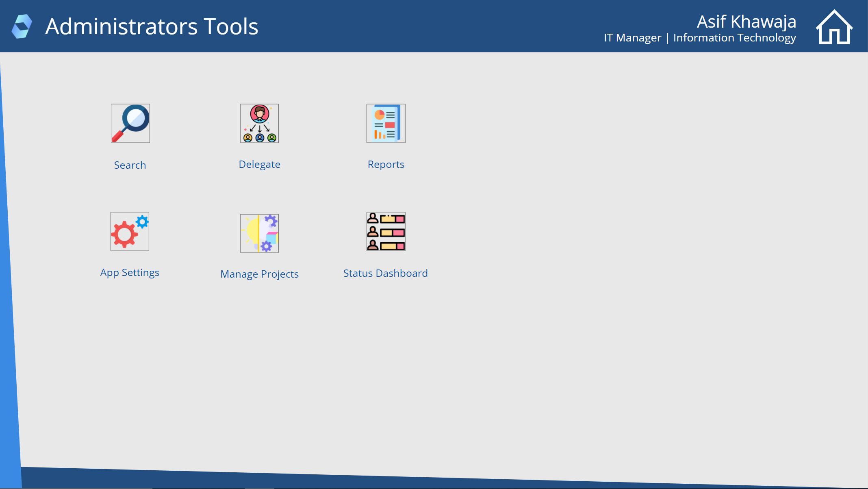Open the App Settings gears icon

tap(130, 231)
